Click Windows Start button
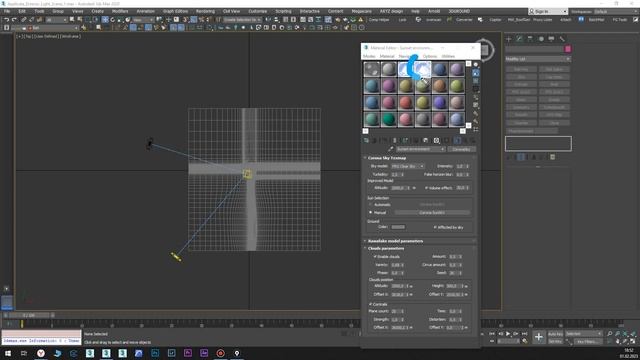640x360 pixels. point(8,353)
